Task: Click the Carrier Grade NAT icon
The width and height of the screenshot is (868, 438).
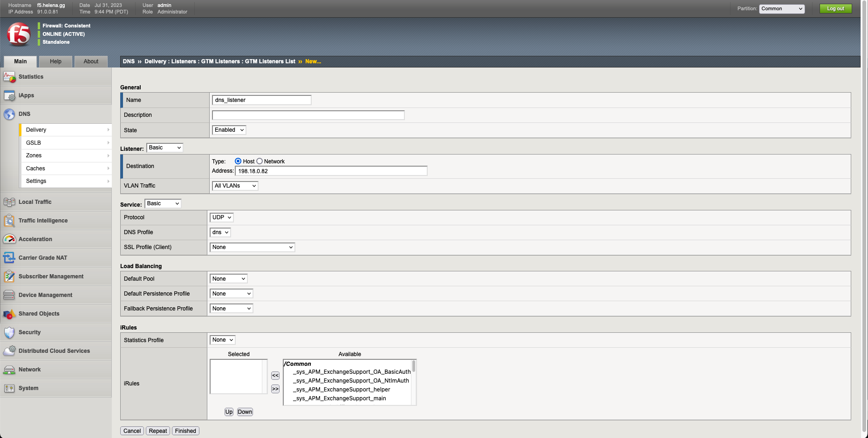Action: tap(9, 258)
